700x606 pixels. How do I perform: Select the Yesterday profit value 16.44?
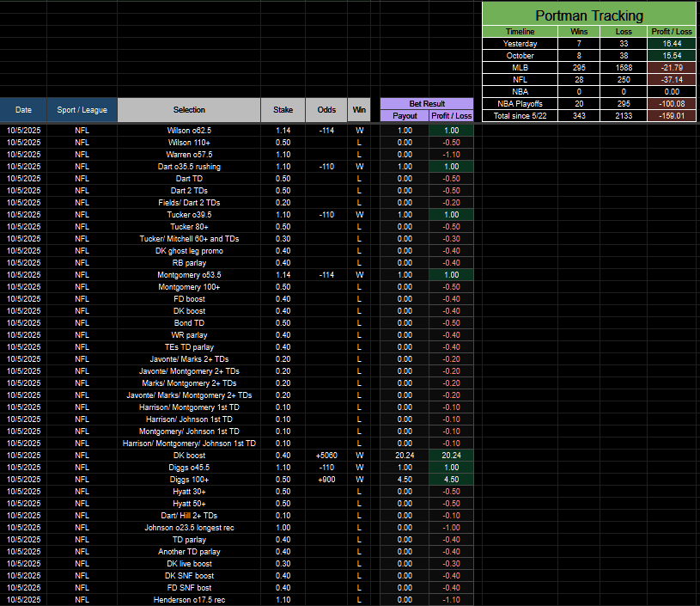tap(672, 43)
